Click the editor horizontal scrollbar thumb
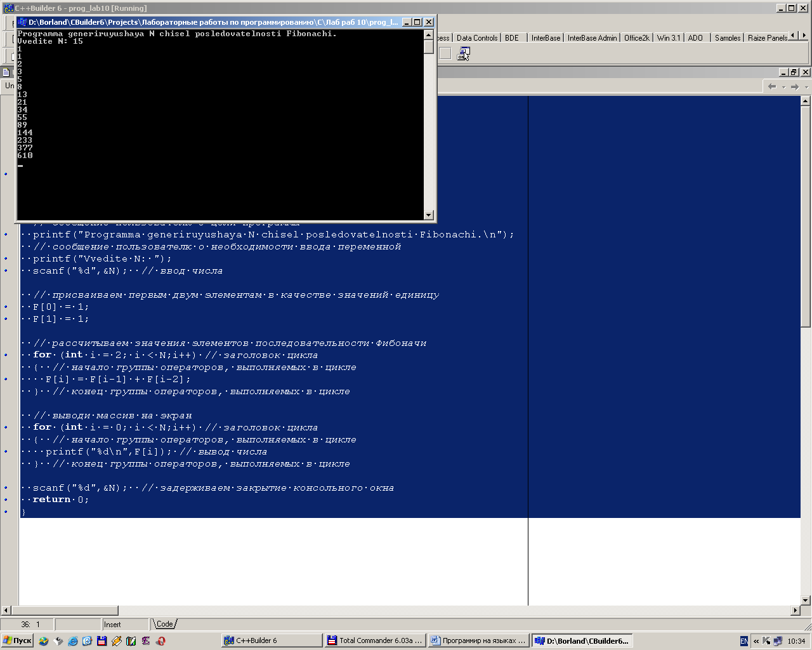The height and width of the screenshot is (650, 812). pyautogui.click(x=65, y=611)
